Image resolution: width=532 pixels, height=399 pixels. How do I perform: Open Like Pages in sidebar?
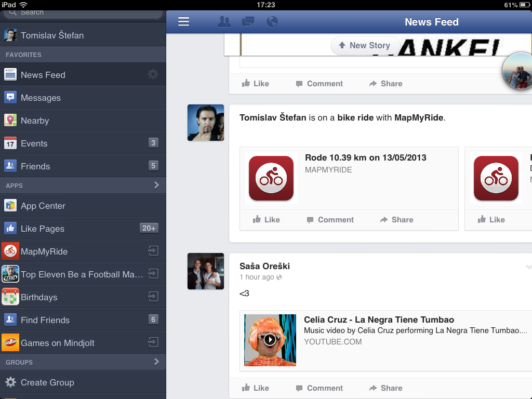(83, 229)
